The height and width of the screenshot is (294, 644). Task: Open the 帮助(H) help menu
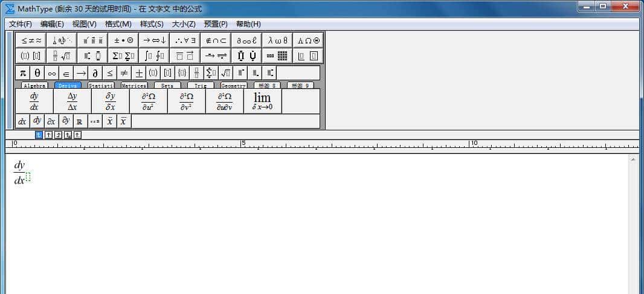tap(248, 24)
